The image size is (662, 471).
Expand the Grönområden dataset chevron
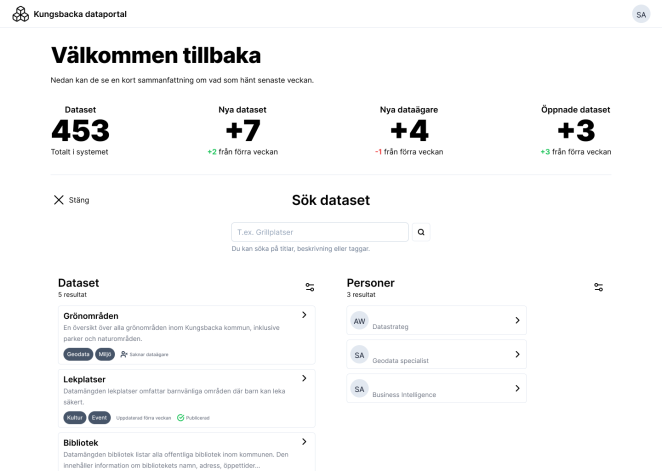pos(303,315)
